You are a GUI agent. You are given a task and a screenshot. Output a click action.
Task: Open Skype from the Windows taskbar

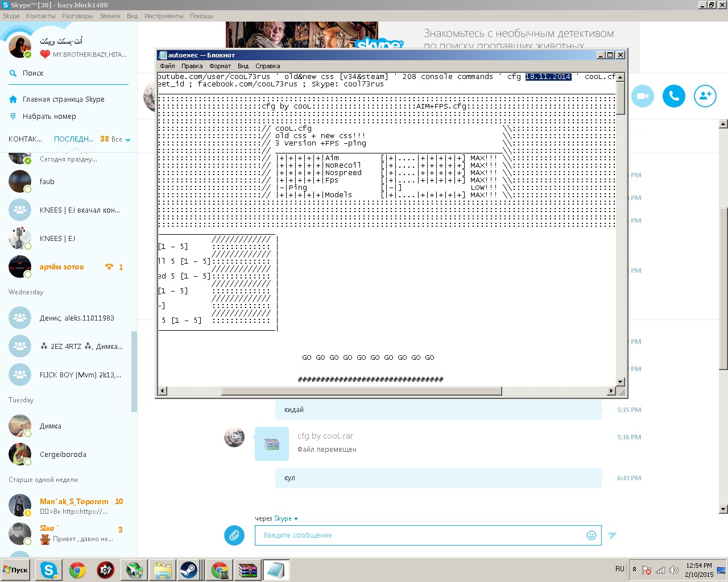(x=49, y=570)
